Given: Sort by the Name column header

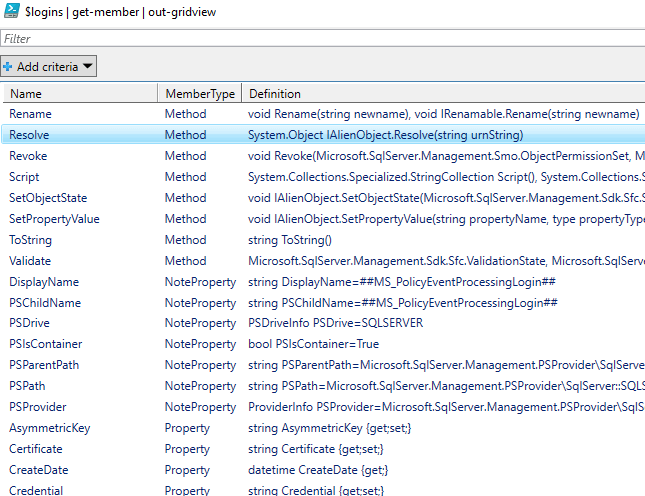Looking at the screenshot, I should (80, 93).
